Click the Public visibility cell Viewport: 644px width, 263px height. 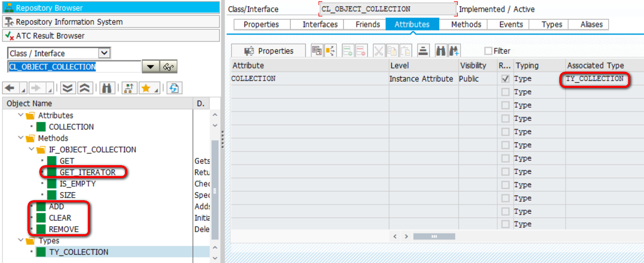(x=477, y=79)
